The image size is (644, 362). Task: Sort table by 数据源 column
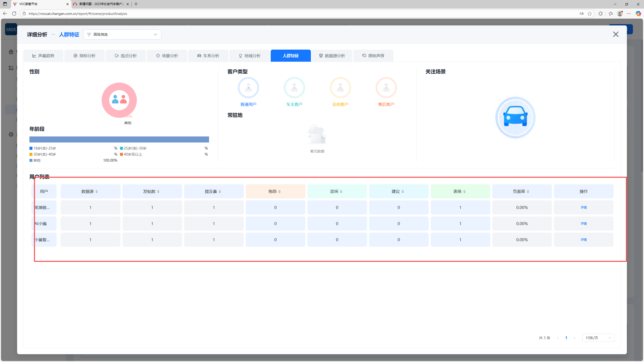(97, 192)
